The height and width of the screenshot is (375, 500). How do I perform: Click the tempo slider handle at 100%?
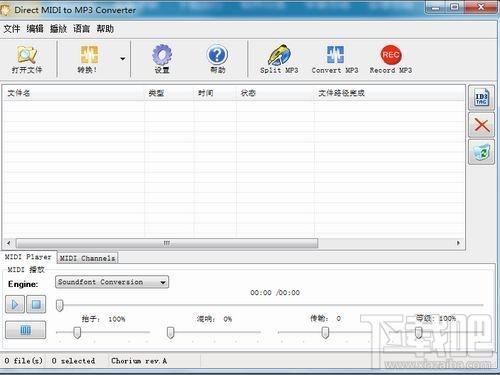tap(77, 332)
